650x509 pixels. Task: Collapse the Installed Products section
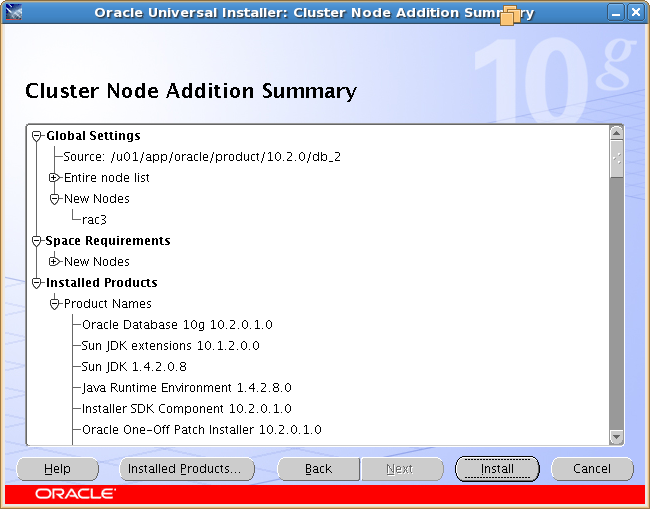pos(36,283)
